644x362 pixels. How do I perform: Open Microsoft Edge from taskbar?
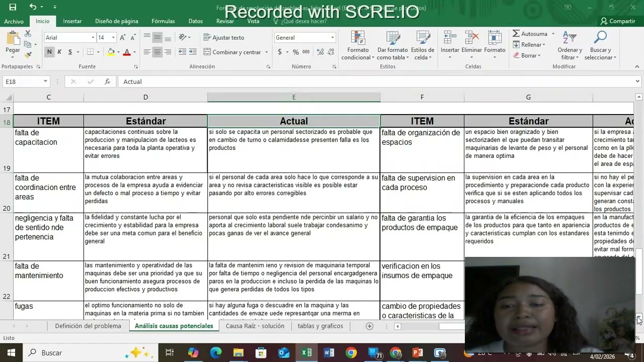[216, 353]
